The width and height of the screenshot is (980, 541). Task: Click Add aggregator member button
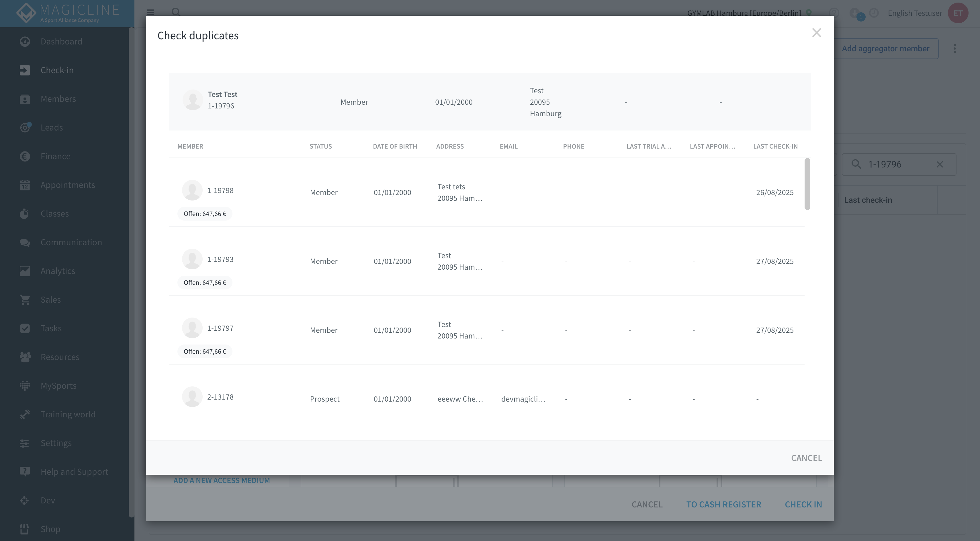pos(885,48)
